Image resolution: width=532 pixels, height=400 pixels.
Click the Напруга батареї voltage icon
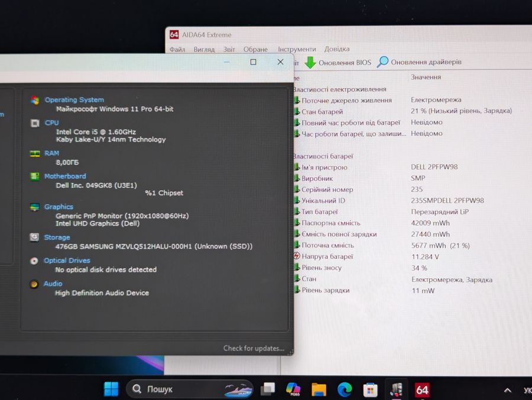coord(297,256)
